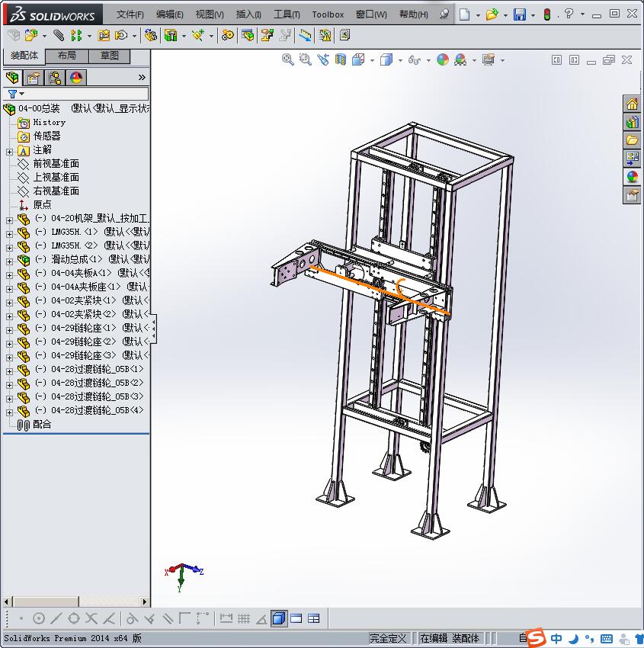Click the Assembly Features icon
The height and width of the screenshot is (648, 644).
[x=171, y=36]
